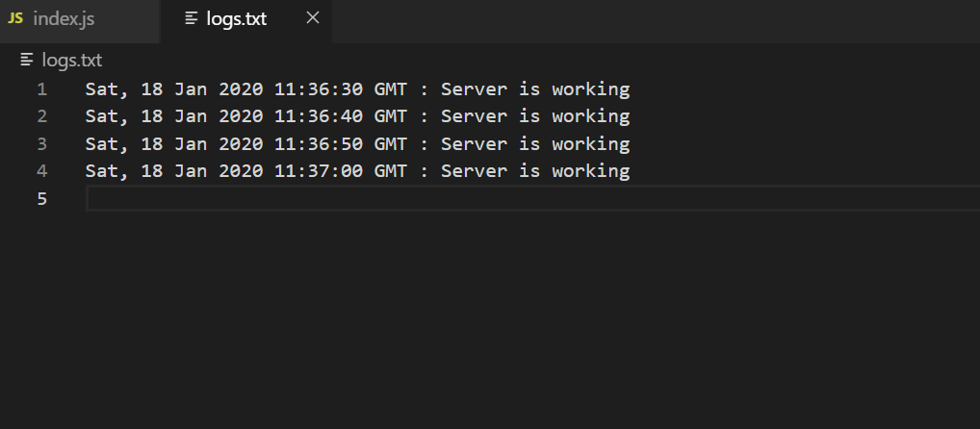Click line number 2 in gutter
980x429 pixels.
[x=41, y=117]
